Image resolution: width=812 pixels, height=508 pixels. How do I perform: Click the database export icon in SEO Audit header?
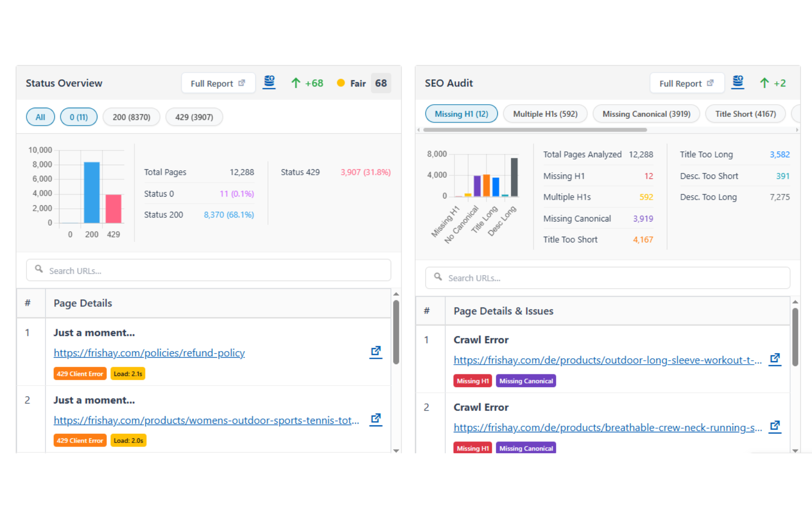click(x=737, y=82)
